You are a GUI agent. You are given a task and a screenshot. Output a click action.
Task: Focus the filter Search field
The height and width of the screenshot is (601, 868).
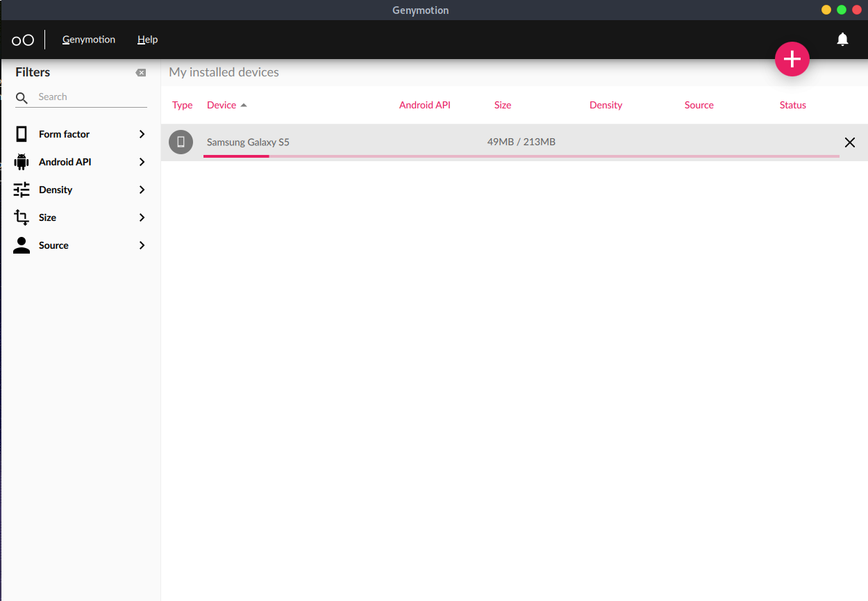point(81,97)
